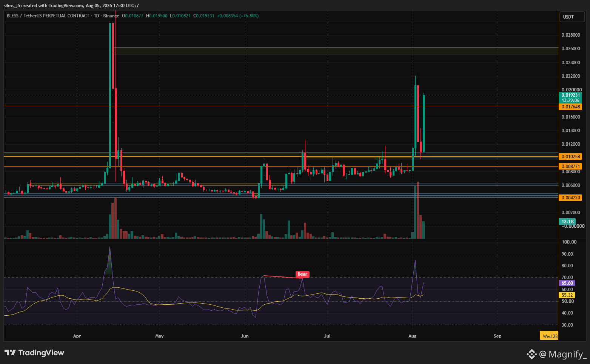This screenshot has height=364, width=590.
Task: Click the @ Magnify_ watermark text
Action: [563, 354]
